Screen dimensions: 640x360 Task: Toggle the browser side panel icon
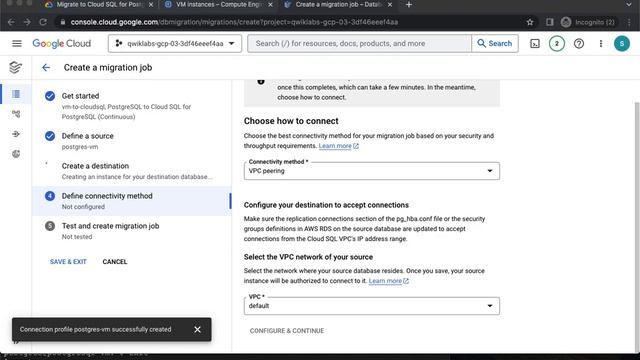550,22
